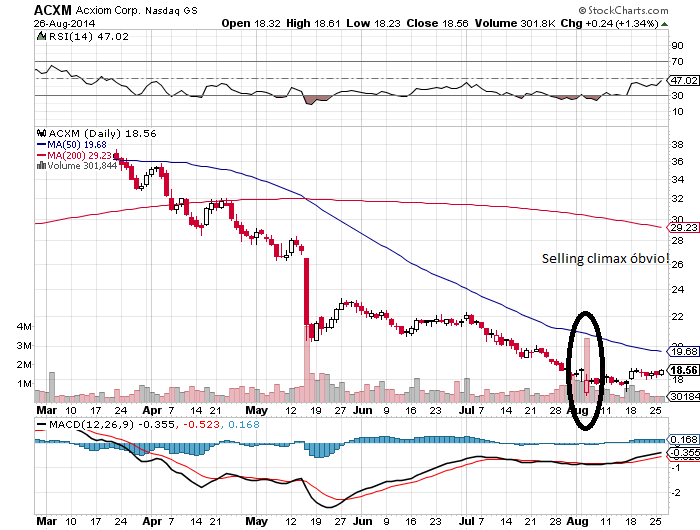
Task: Click the 47.02 RSI value tag
Action: click(683, 80)
